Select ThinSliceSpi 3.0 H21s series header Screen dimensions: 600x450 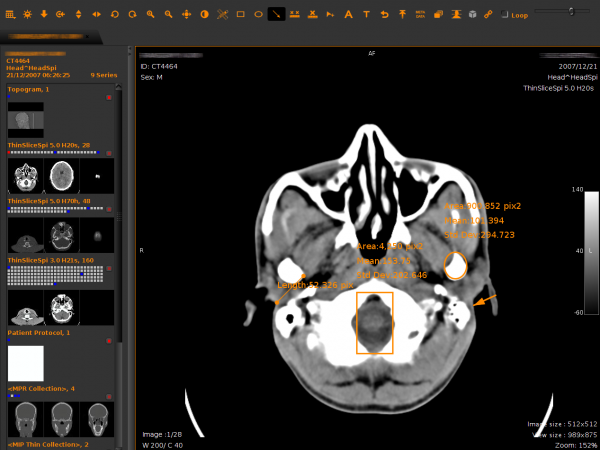(x=49, y=259)
